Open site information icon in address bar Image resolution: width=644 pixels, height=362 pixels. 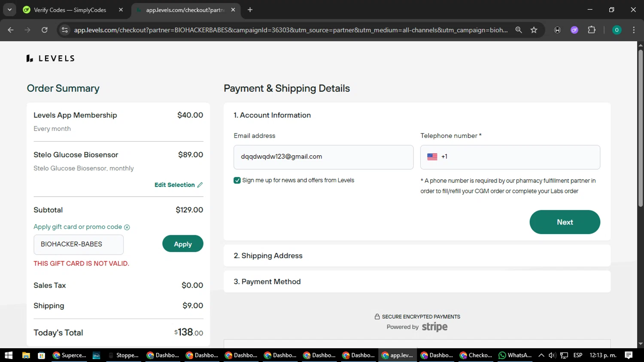[65, 30]
